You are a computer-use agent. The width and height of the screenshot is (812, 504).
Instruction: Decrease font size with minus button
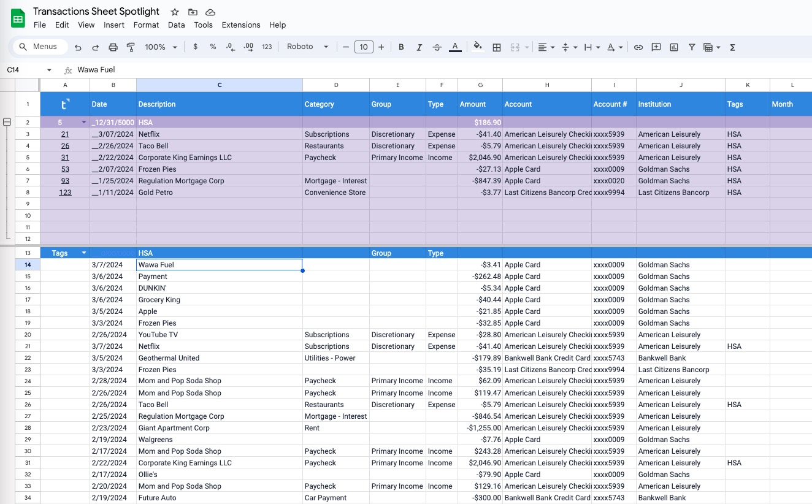pos(346,47)
